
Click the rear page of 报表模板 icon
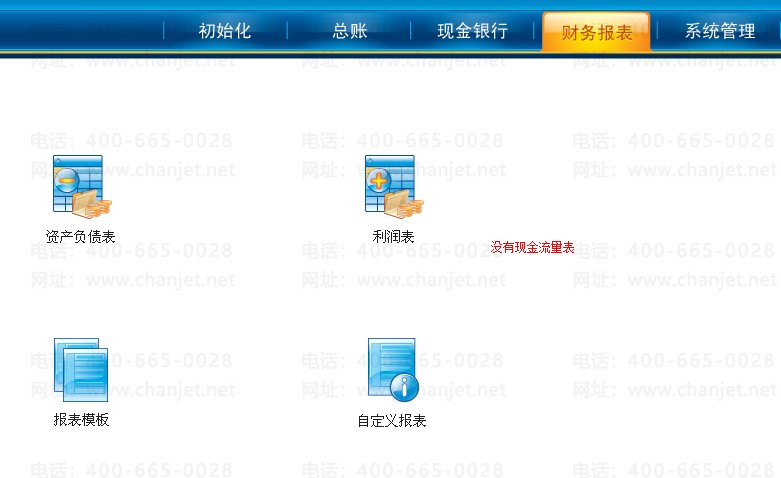[64, 352]
